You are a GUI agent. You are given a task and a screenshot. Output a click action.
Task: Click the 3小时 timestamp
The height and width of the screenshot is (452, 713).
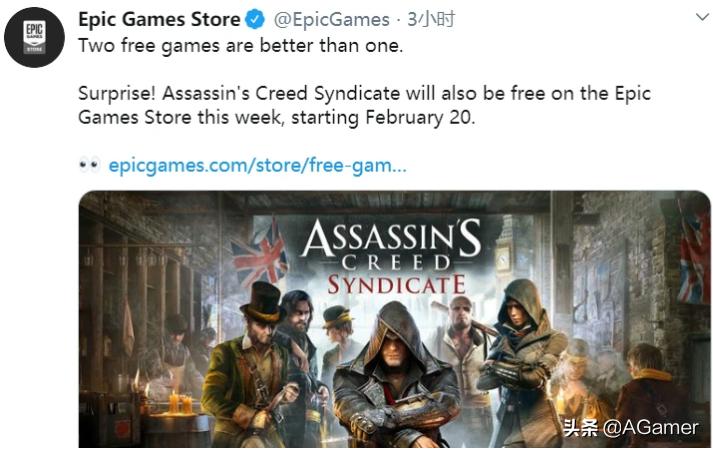[x=431, y=20]
